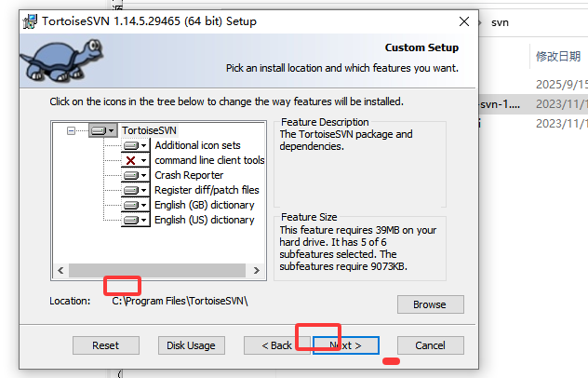588x378 pixels.
Task: Click Crash Reporter feature drive icon
Action: tap(131, 175)
